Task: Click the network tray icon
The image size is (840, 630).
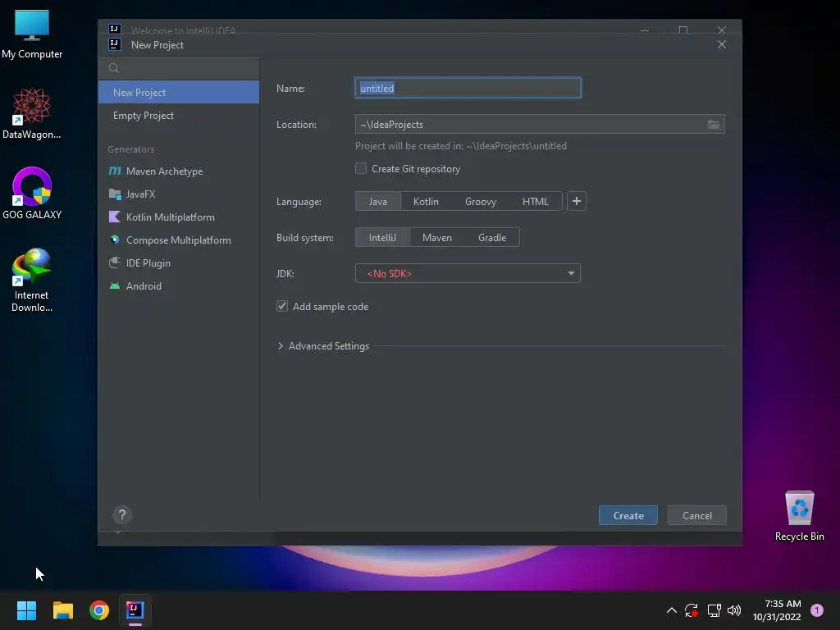Action: pos(714,610)
